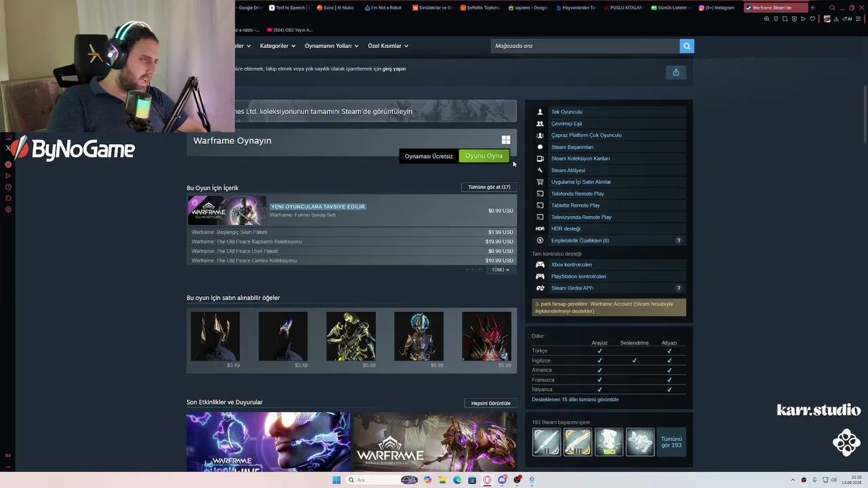Show hidden icons chevron in system tray
The image size is (868, 488).
[793, 480]
